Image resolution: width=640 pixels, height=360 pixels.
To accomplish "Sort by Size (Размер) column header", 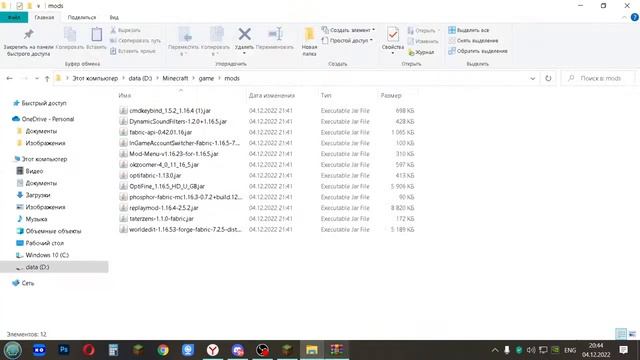I will click(x=391, y=96).
